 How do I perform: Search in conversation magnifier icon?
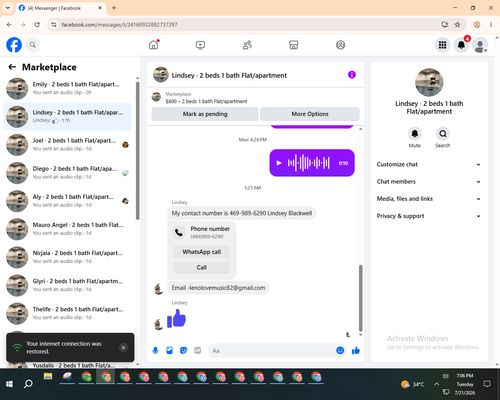[443, 134]
